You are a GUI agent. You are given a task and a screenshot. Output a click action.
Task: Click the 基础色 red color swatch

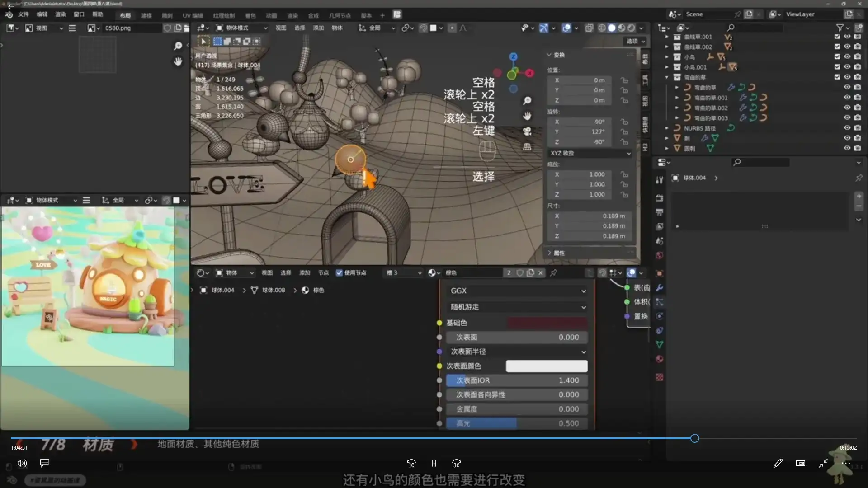(x=547, y=323)
